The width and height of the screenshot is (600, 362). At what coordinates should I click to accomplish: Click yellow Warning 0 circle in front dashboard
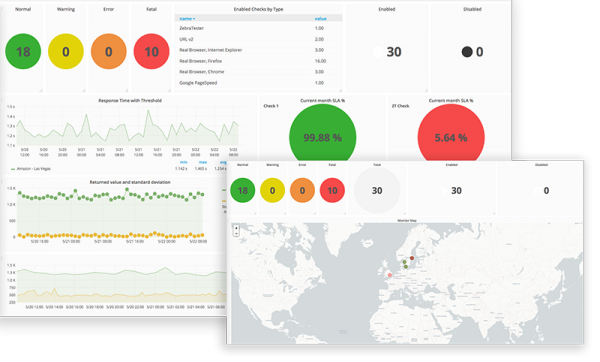272,190
